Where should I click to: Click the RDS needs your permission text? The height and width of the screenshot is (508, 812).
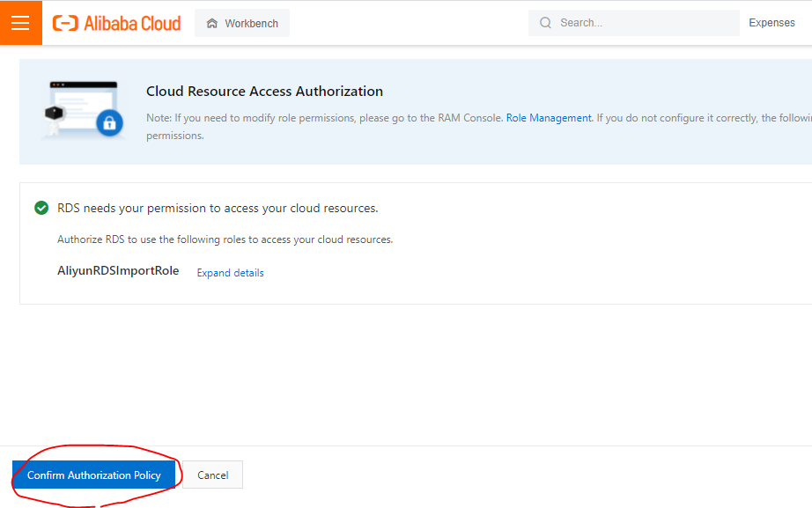coord(218,208)
